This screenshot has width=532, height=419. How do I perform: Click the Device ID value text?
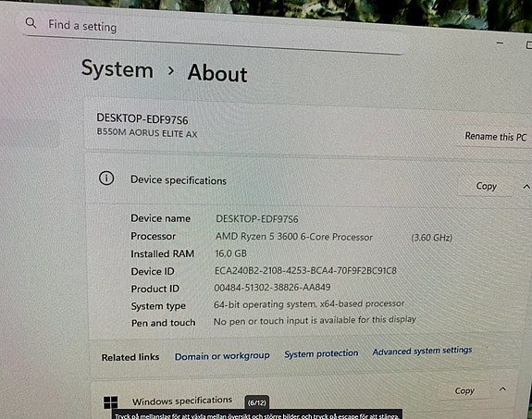[x=305, y=271]
